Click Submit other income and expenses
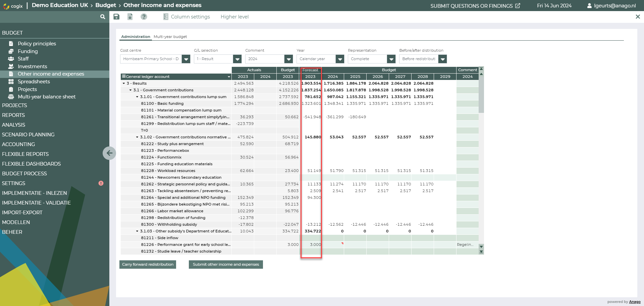 coord(226,264)
